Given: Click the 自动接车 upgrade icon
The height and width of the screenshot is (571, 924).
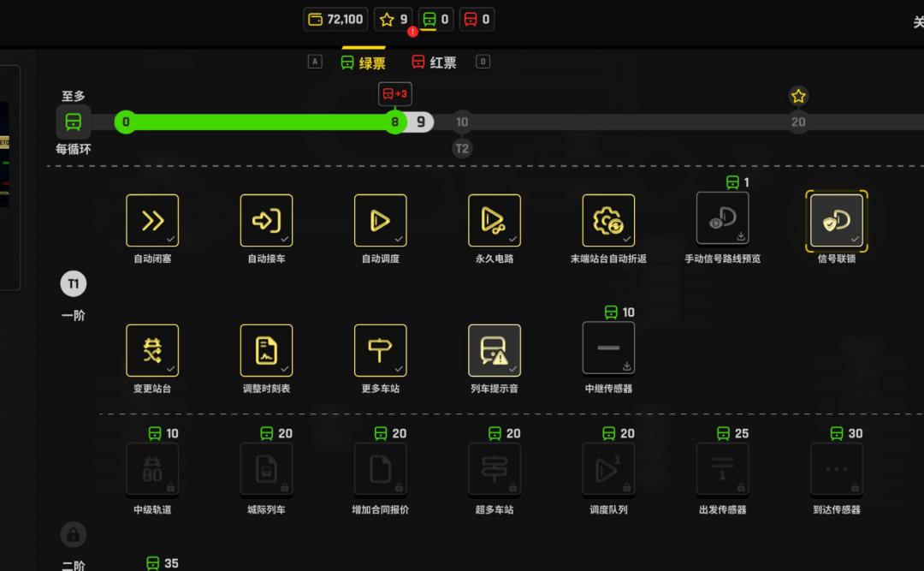Looking at the screenshot, I should point(266,221).
